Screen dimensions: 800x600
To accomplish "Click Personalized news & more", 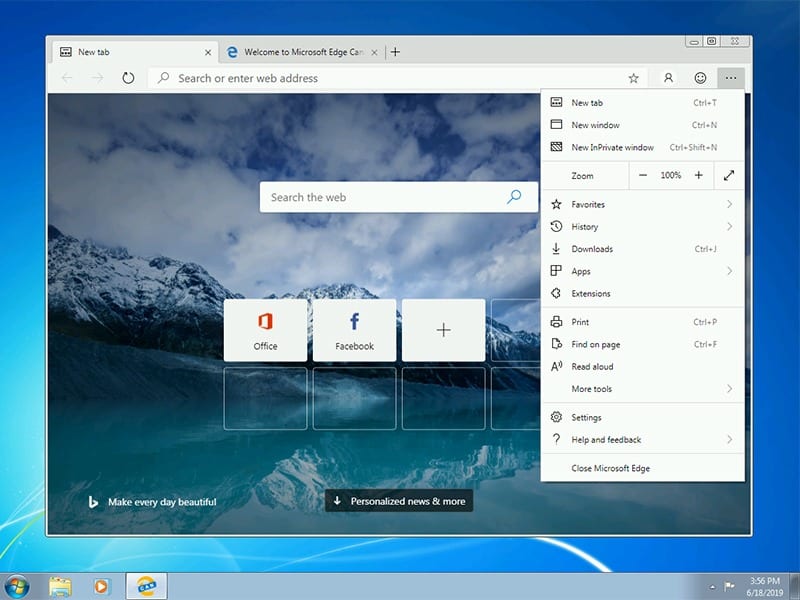I will pyautogui.click(x=399, y=502).
